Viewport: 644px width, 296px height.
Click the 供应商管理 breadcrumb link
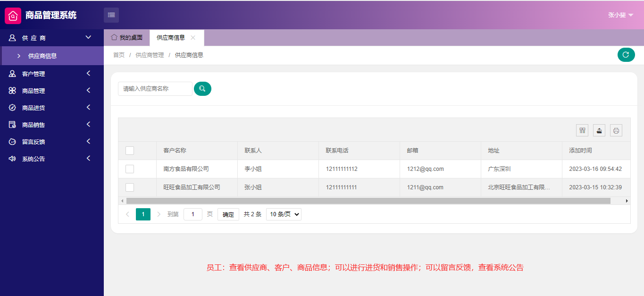click(150, 55)
